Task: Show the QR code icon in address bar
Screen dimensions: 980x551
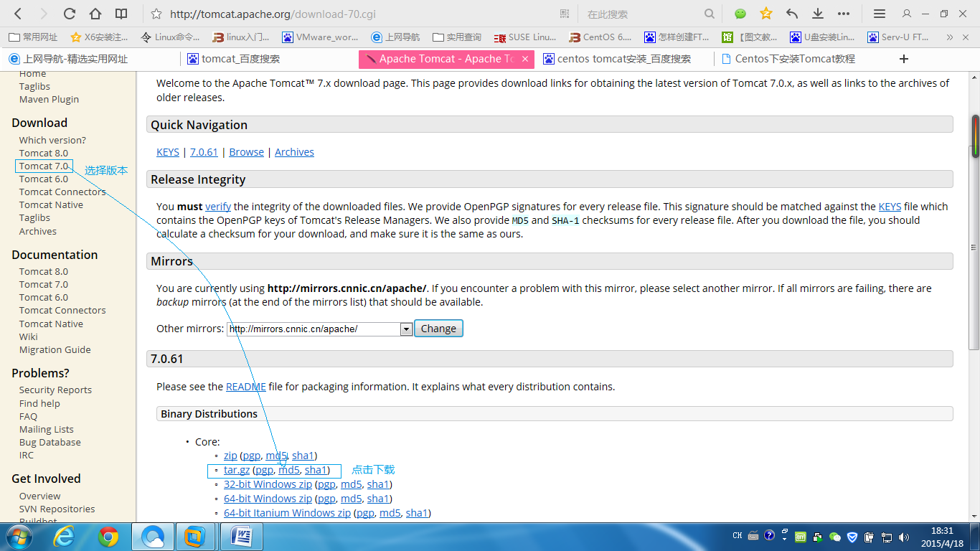Action: [x=565, y=14]
